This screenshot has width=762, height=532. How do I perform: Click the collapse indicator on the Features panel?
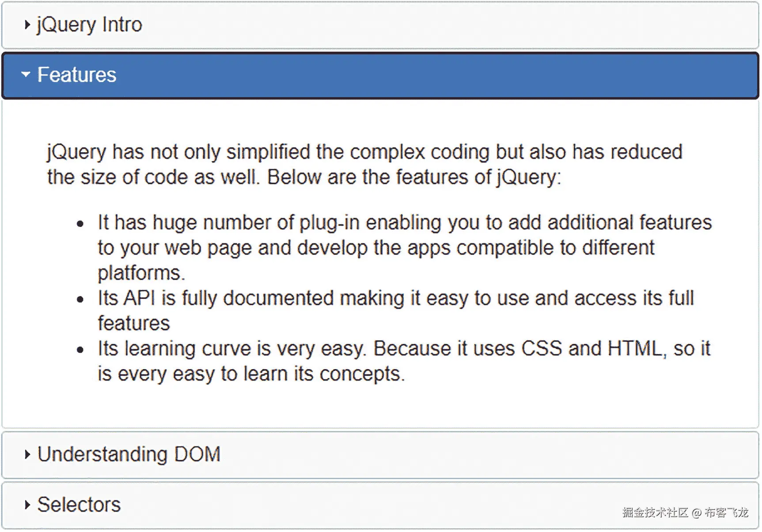[x=26, y=74]
